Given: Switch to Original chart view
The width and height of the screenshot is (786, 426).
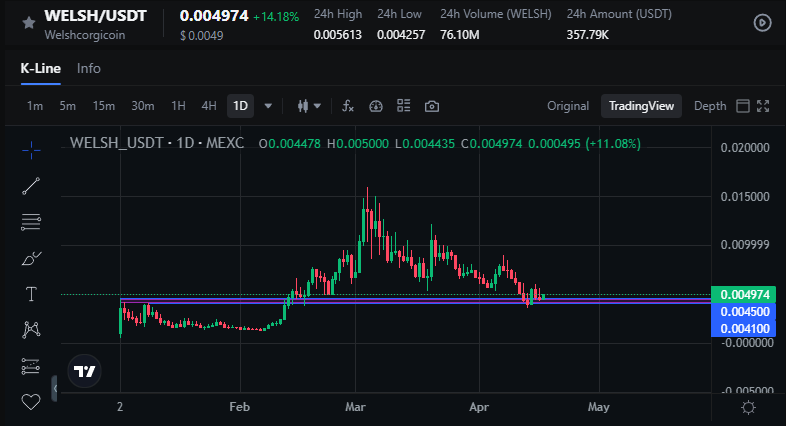Looking at the screenshot, I should point(568,106).
